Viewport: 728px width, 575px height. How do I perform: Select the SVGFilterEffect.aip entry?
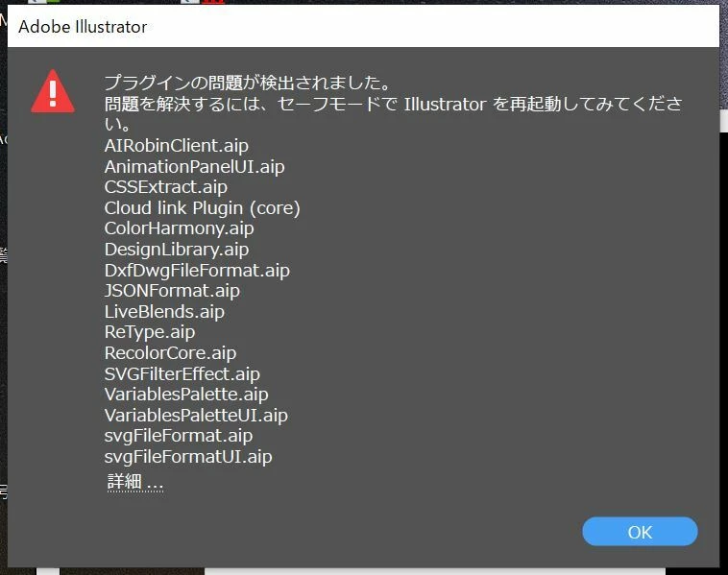182,373
